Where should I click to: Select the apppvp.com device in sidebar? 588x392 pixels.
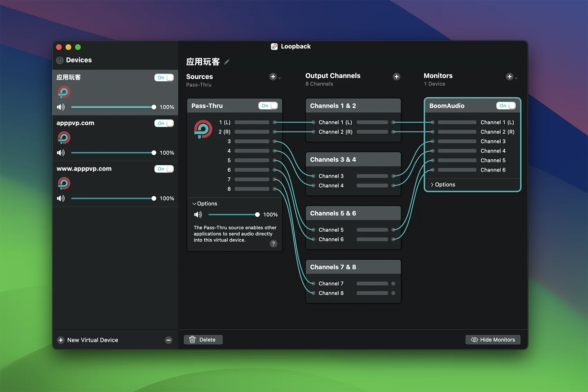pyautogui.click(x=115, y=139)
